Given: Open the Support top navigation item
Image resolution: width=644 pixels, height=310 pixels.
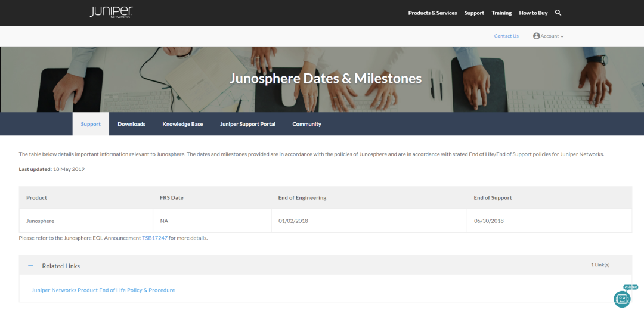Looking at the screenshot, I should (x=474, y=13).
